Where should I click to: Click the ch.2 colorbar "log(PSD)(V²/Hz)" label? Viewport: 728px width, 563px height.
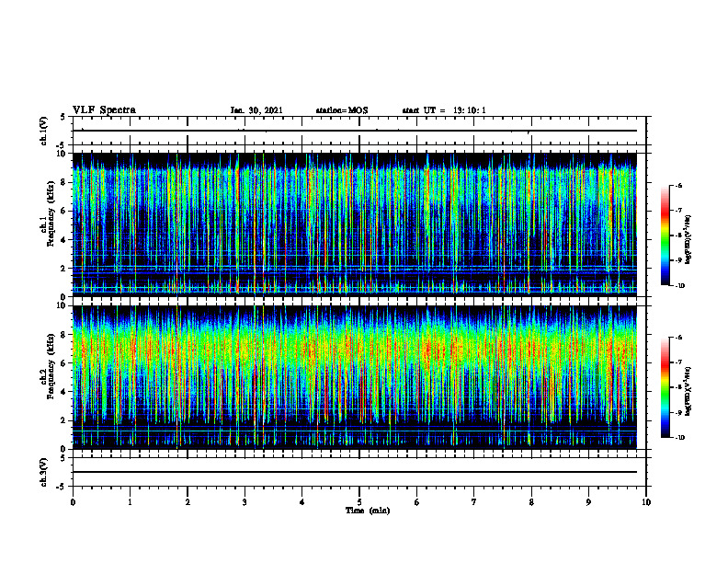pos(688,392)
